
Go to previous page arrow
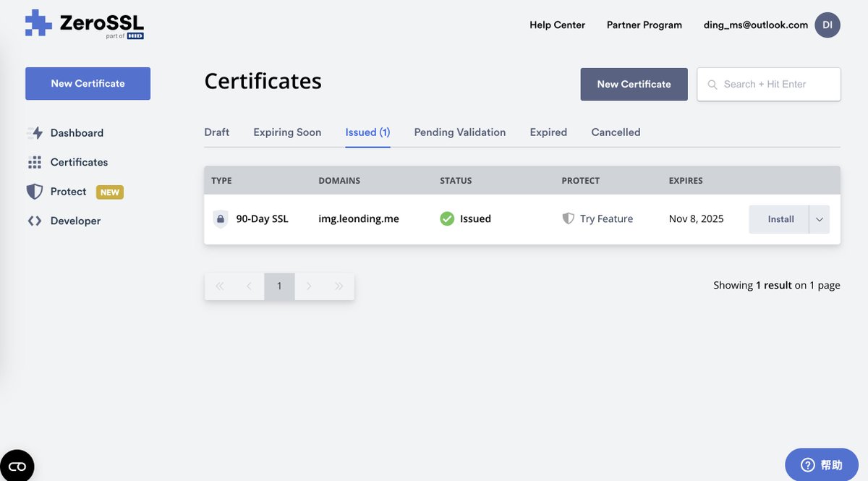point(250,286)
